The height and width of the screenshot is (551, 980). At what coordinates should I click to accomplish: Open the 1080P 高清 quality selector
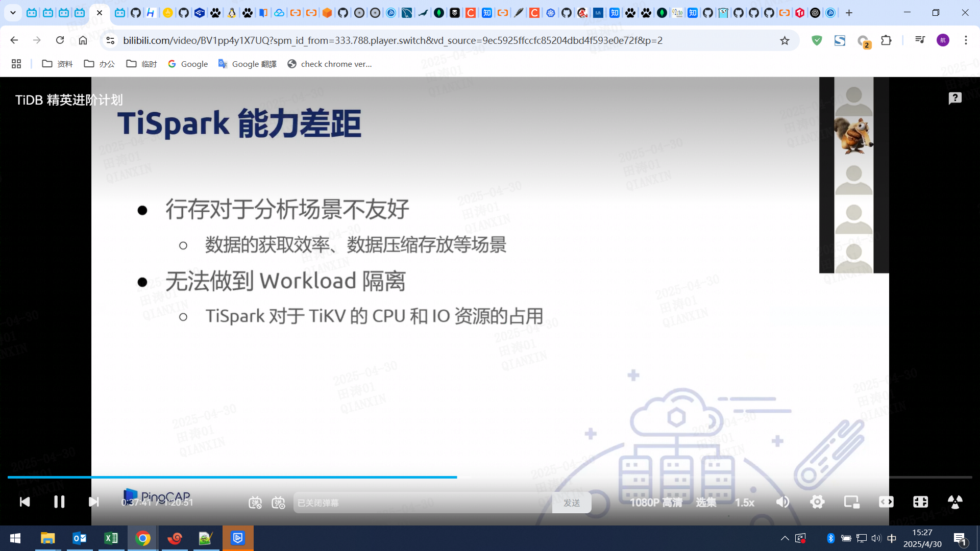(x=655, y=503)
